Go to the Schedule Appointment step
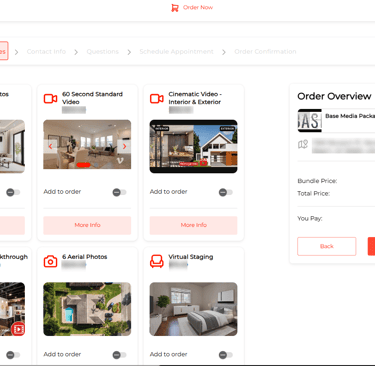The image size is (375, 366). click(176, 52)
